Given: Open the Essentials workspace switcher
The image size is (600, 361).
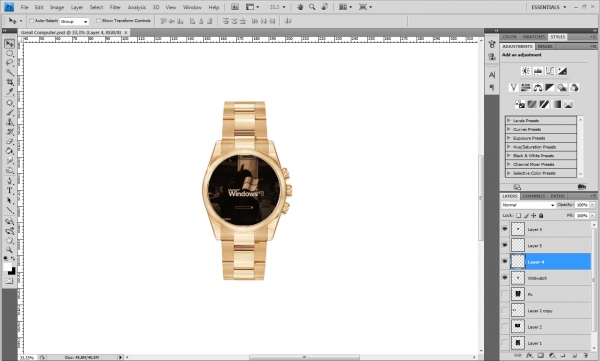Looking at the screenshot, I should [548, 7].
